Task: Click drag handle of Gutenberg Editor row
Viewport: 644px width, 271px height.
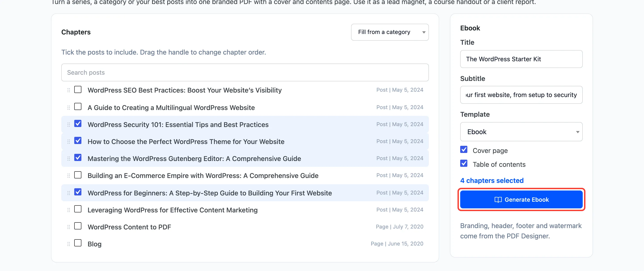Action: (68, 159)
